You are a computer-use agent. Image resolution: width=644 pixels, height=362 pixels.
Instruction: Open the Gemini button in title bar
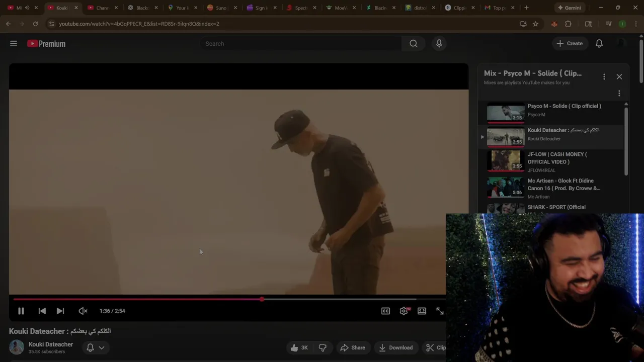[569, 8]
